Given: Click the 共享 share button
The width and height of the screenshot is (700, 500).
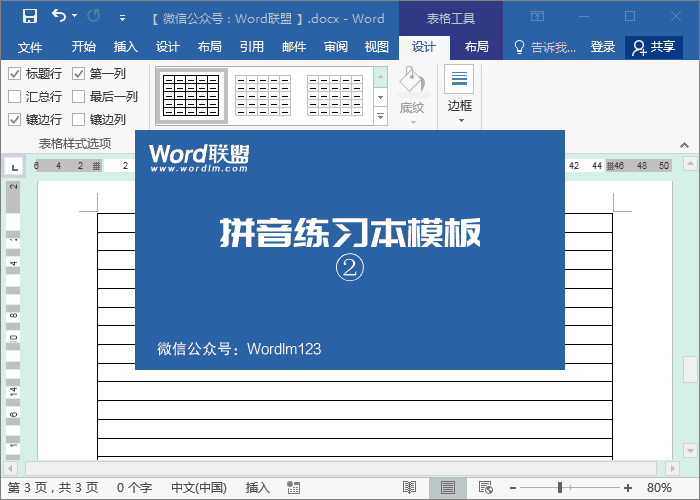Looking at the screenshot, I should (654, 47).
